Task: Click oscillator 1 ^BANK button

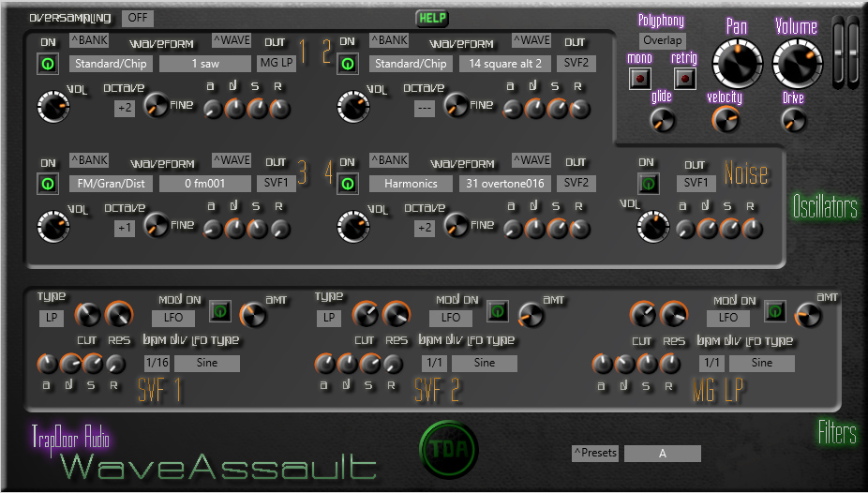Action: coord(89,40)
